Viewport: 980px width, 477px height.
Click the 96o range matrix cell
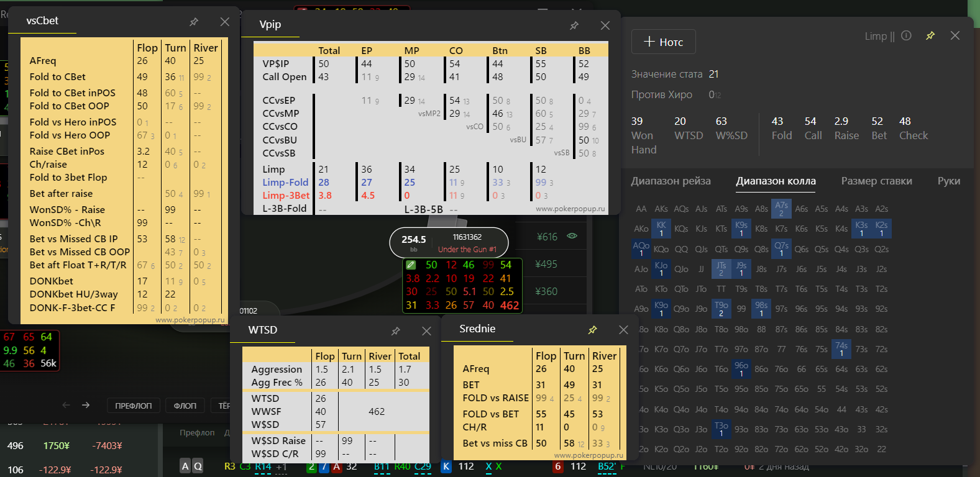pyautogui.click(x=741, y=368)
